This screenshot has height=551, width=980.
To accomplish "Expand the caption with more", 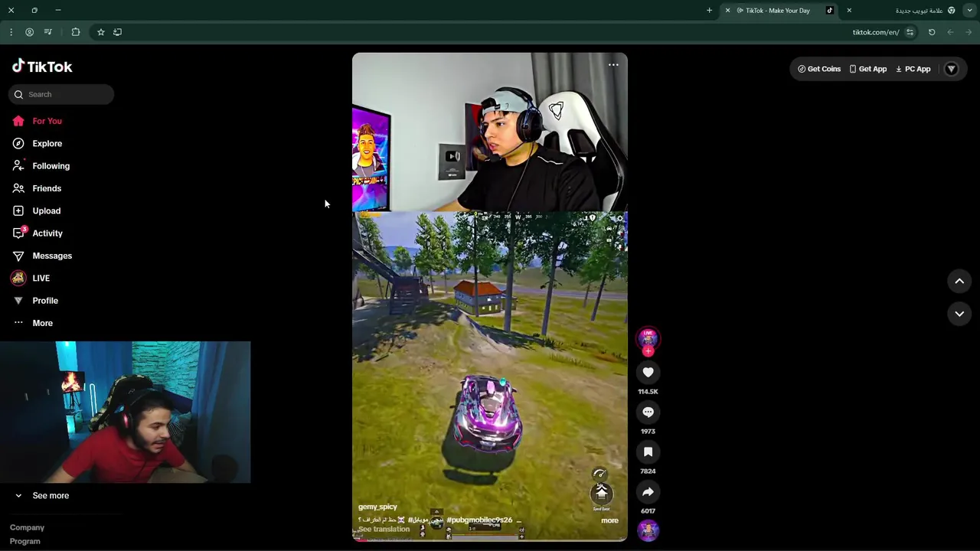I will (x=609, y=520).
